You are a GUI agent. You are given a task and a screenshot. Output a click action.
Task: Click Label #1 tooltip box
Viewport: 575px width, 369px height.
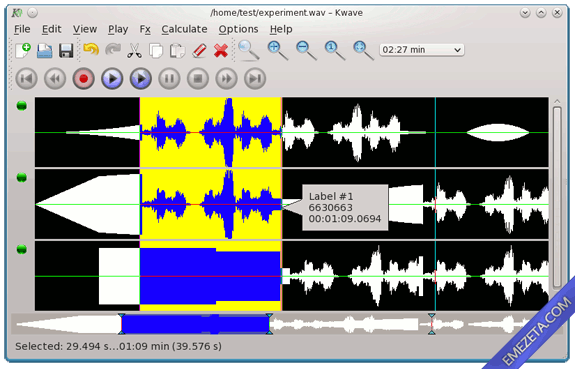tap(345, 208)
